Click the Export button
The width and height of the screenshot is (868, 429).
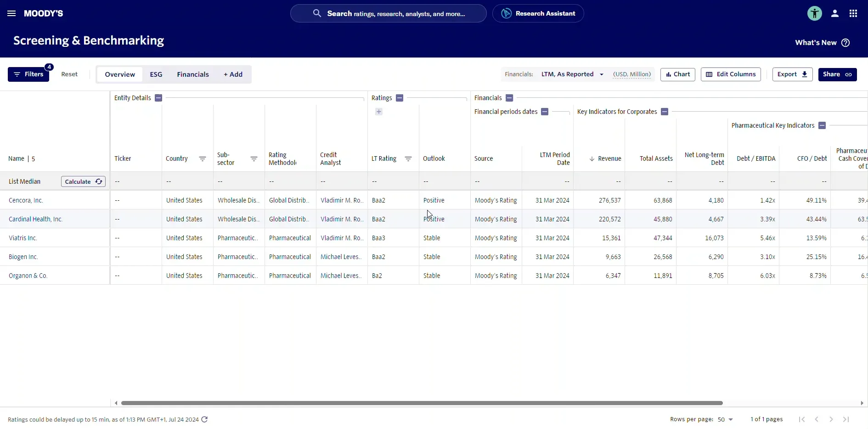pyautogui.click(x=792, y=74)
